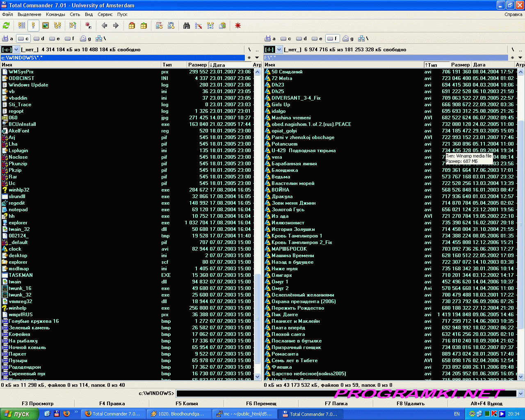525x420 pixels.
Task: Open the FTP connect toolbar icon
Action: tap(159, 25)
